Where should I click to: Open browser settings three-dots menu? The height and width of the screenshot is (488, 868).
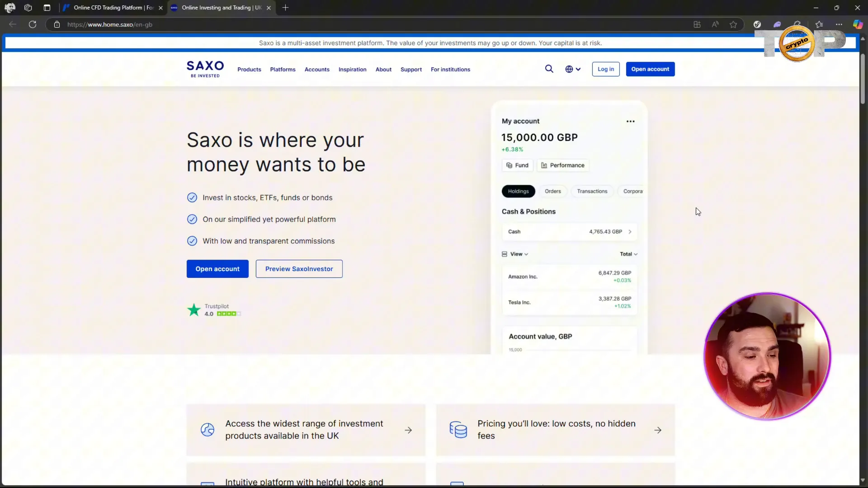pyautogui.click(x=839, y=24)
